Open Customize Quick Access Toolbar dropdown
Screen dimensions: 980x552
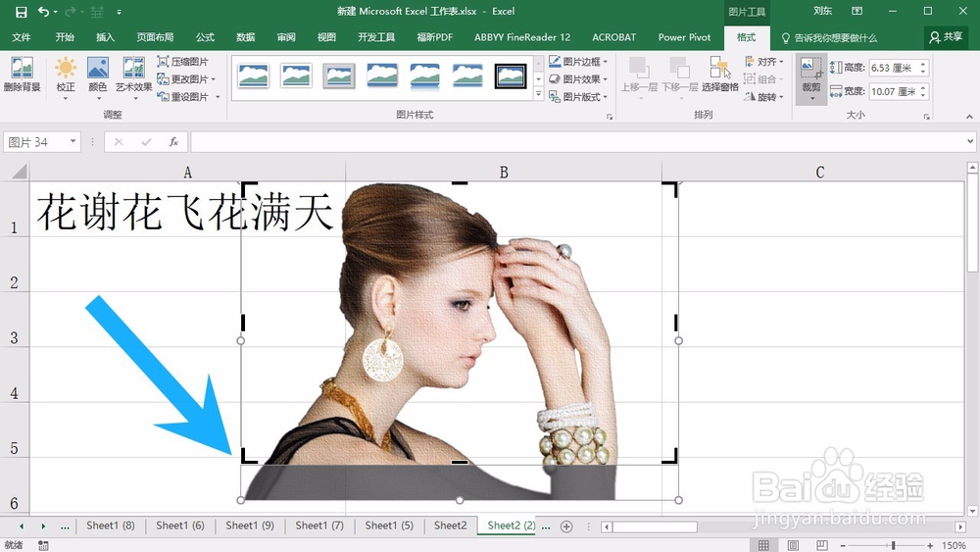pyautogui.click(x=119, y=12)
